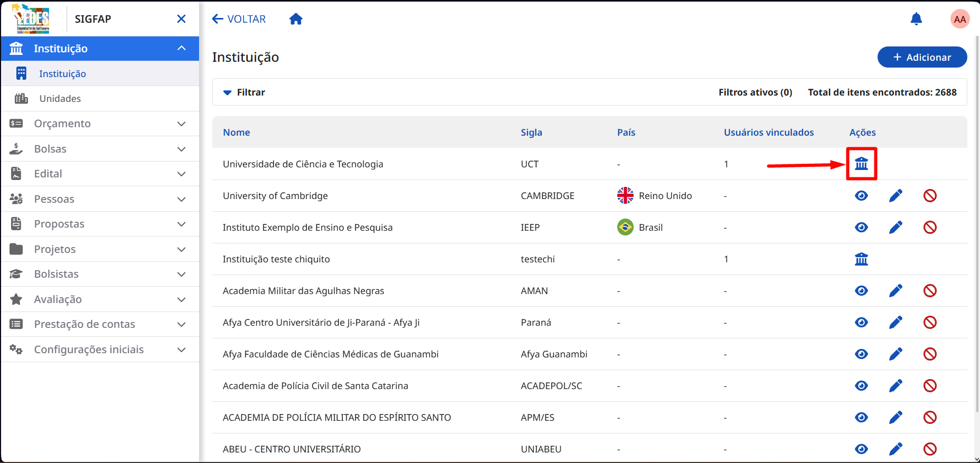
Task: Edit Instituto Exemplo de Ensino e Pesquisa
Action: click(x=896, y=228)
